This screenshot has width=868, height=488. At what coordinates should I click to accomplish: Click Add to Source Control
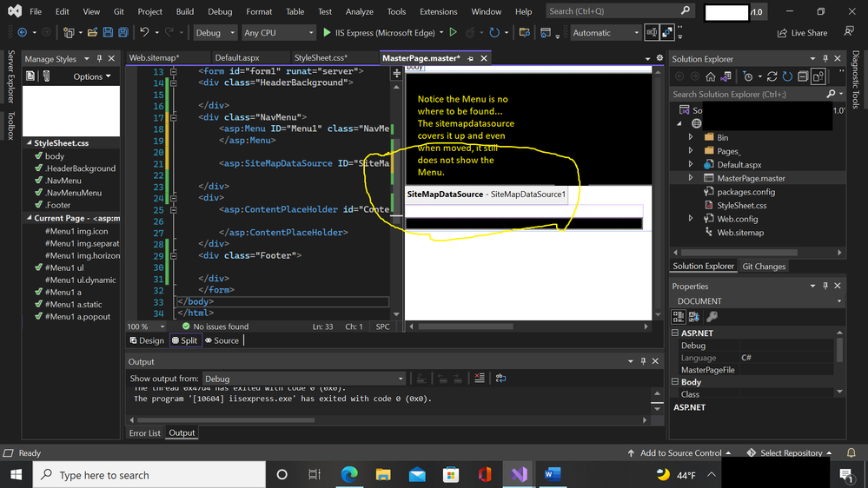[679, 452]
